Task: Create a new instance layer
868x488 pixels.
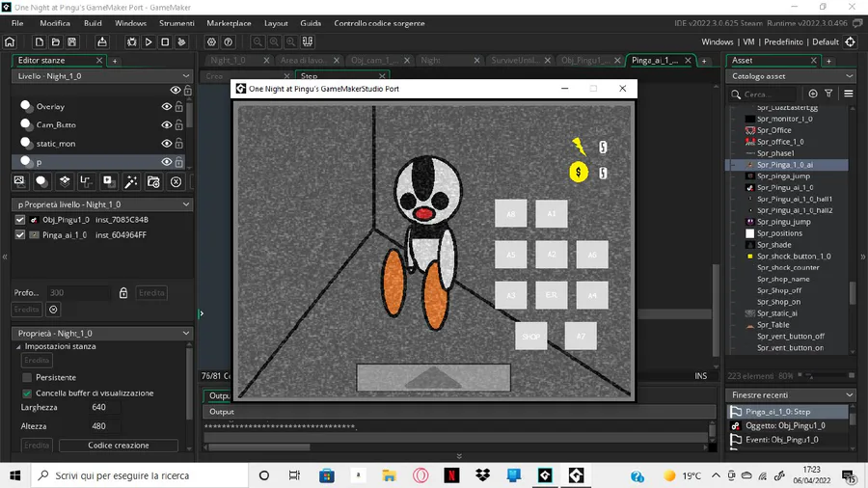Action: [41, 181]
